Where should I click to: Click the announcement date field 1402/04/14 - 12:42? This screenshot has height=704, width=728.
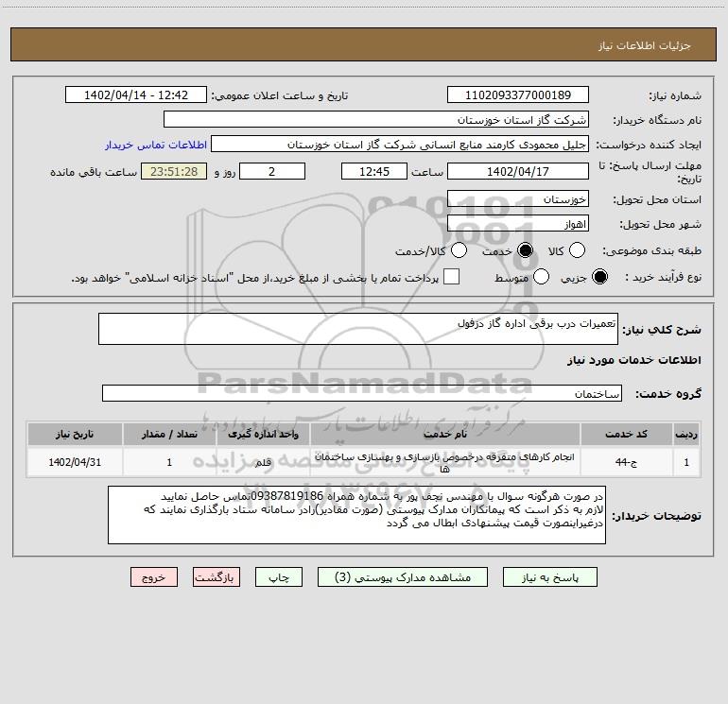(136, 95)
